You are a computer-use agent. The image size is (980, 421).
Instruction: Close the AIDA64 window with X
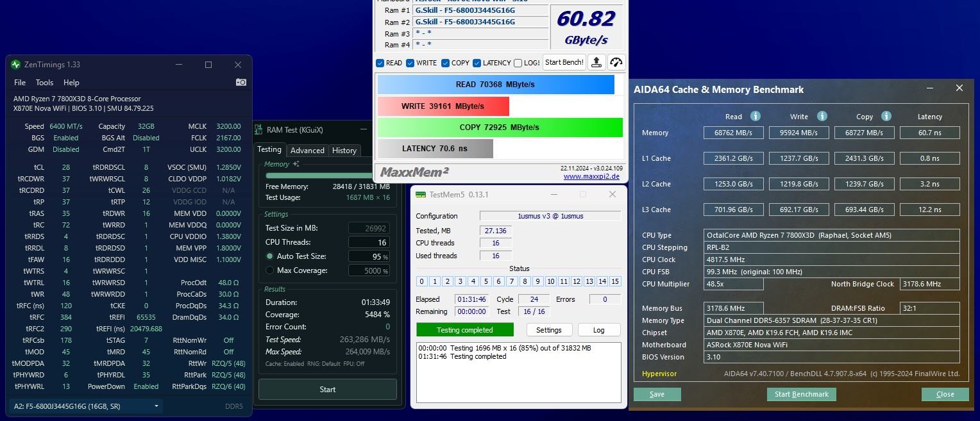pos(959,88)
